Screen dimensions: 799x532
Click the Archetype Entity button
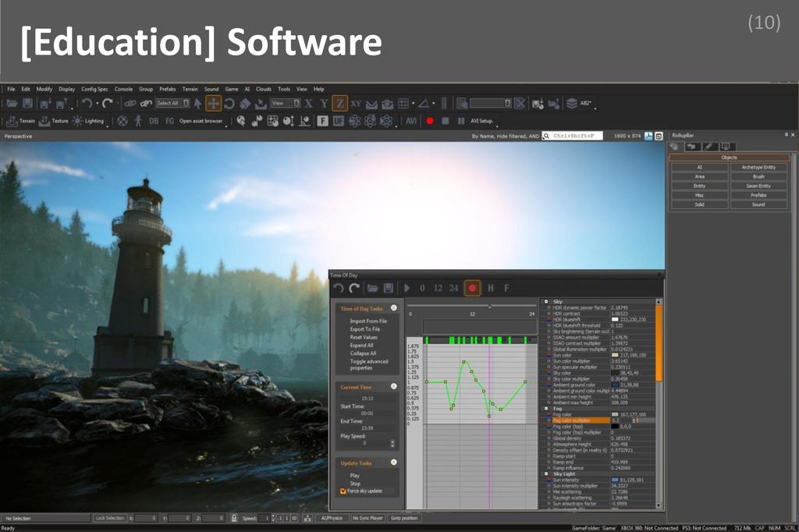tap(758, 167)
